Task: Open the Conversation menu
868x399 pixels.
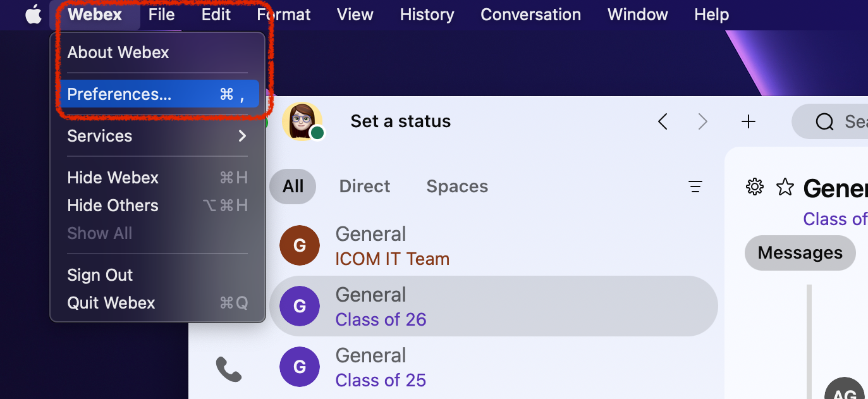Action: [530, 14]
